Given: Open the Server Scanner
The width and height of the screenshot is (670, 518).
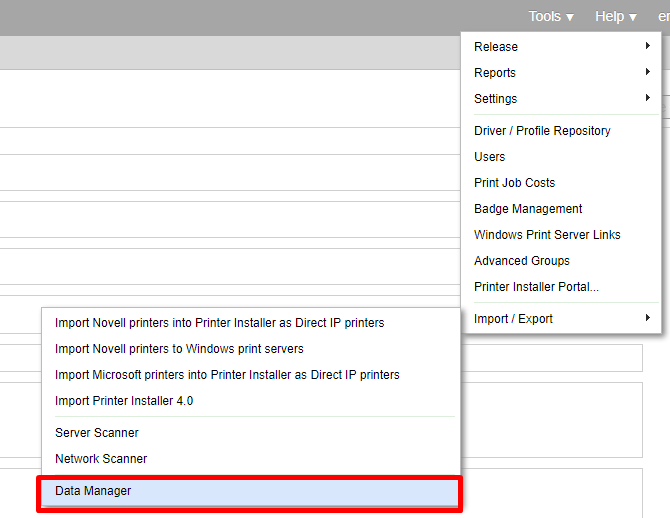Looking at the screenshot, I should tap(97, 433).
